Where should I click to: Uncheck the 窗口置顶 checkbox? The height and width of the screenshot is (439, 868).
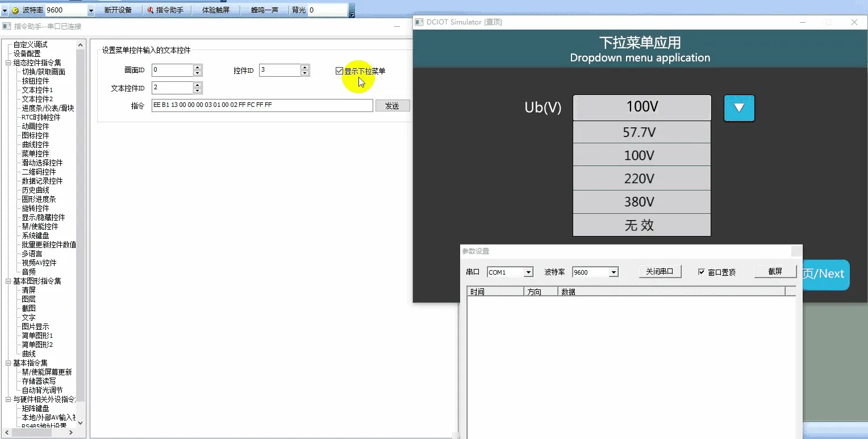pyautogui.click(x=702, y=272)
